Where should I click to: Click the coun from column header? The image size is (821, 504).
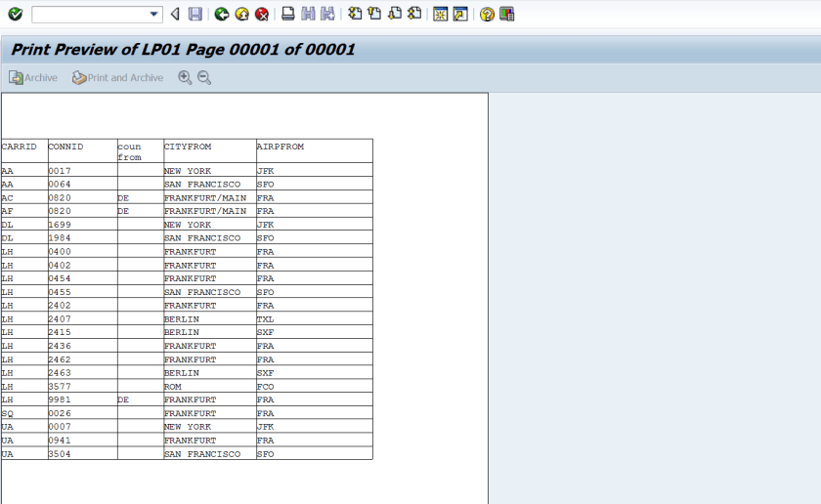pos(129,151)
